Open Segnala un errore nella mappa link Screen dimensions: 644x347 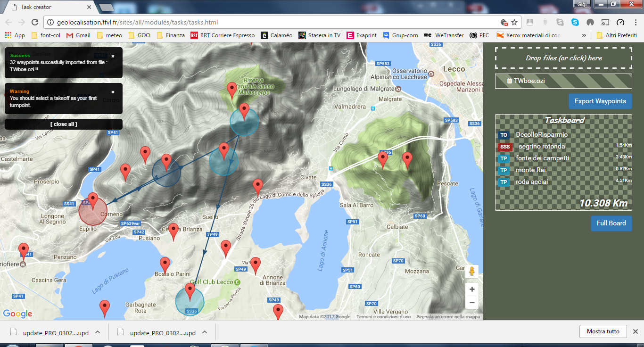(x=448, y=317)
